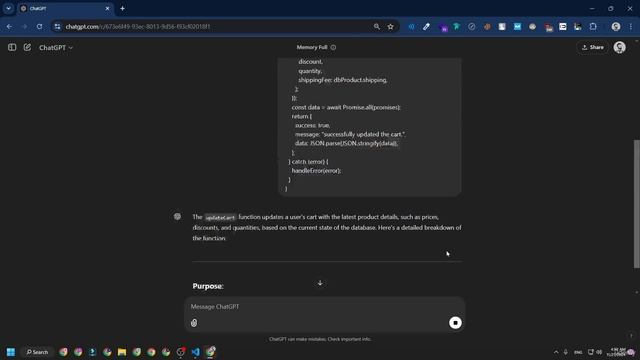Click the teal extension icon in toolbar
The image size is (640, 360).
point(457,27)
